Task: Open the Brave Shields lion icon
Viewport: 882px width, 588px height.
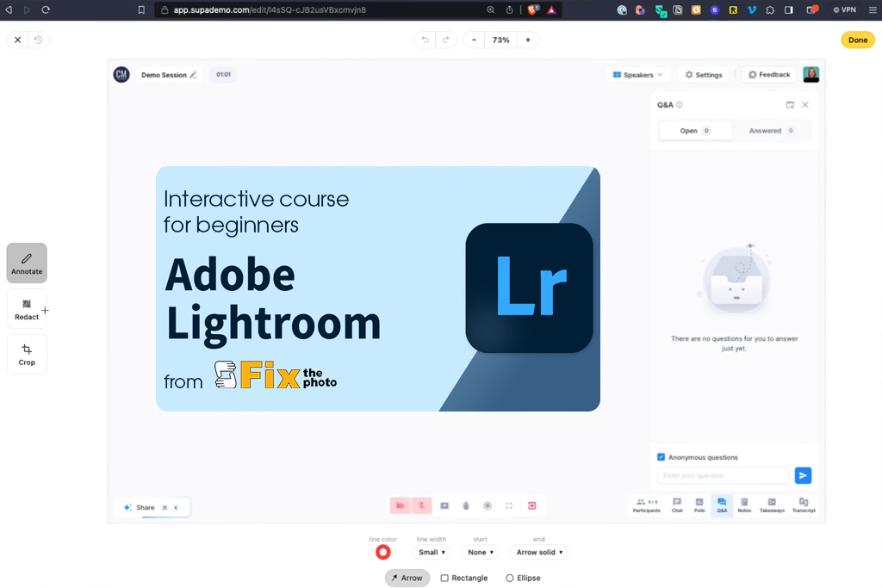Action: tap(532, 9)
